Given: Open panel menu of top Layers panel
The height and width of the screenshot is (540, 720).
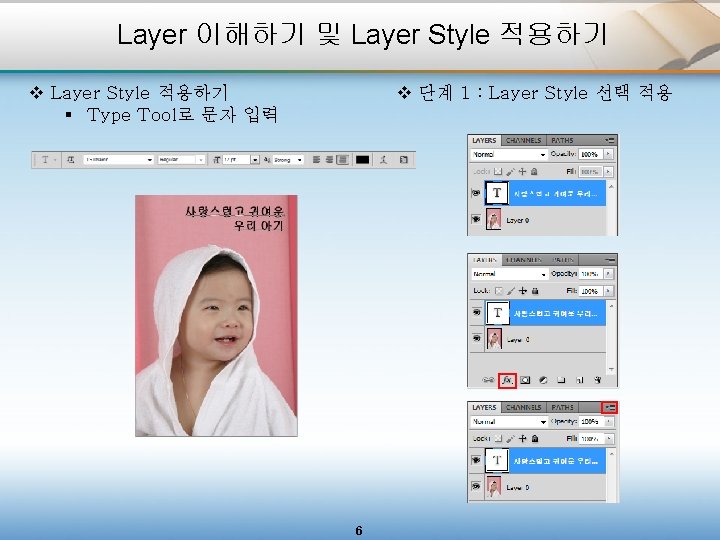Looking at the screenshot, I should click(610, 140).
